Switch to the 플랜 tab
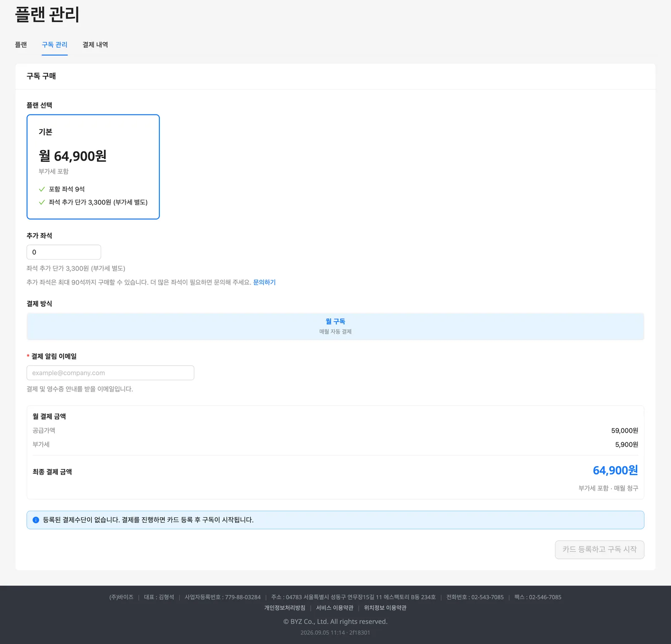Viewport: 671px width, 644px height. pos(21,44)
